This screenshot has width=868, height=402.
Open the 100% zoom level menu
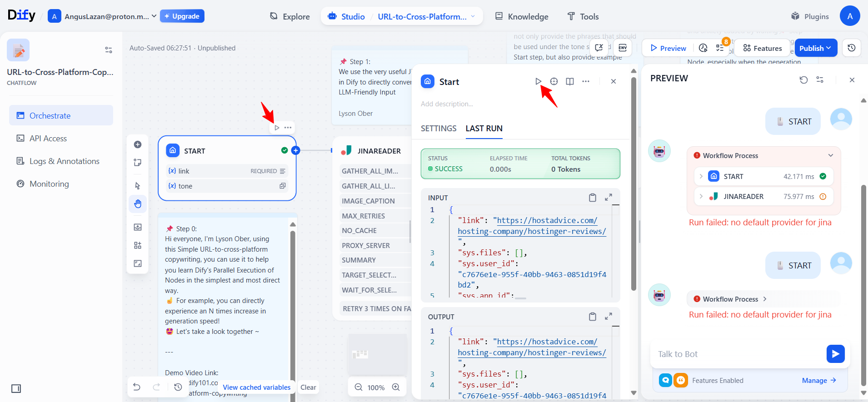click(x=376, y=387)
